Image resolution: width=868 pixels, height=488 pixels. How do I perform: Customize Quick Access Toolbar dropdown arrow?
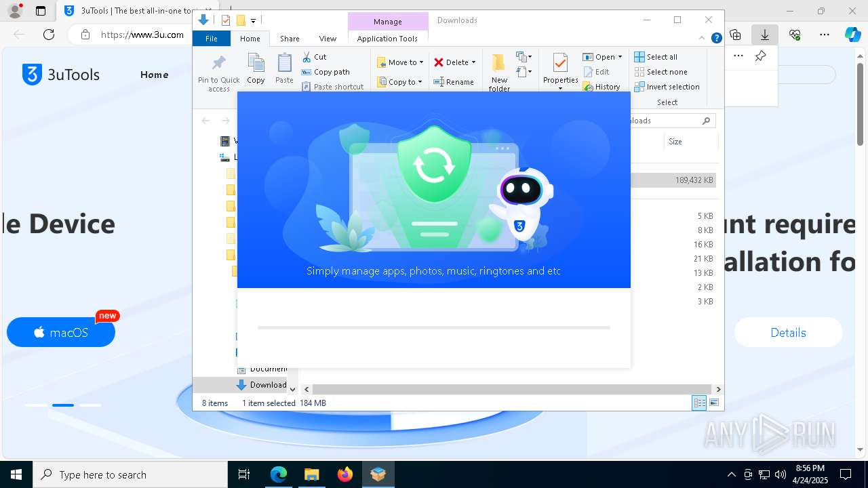[x=253, y=21]
